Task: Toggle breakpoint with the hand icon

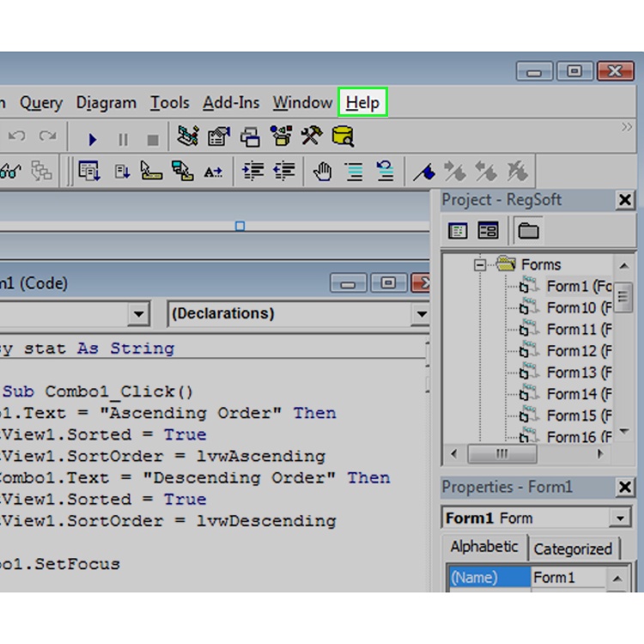Action: point(322,172)
